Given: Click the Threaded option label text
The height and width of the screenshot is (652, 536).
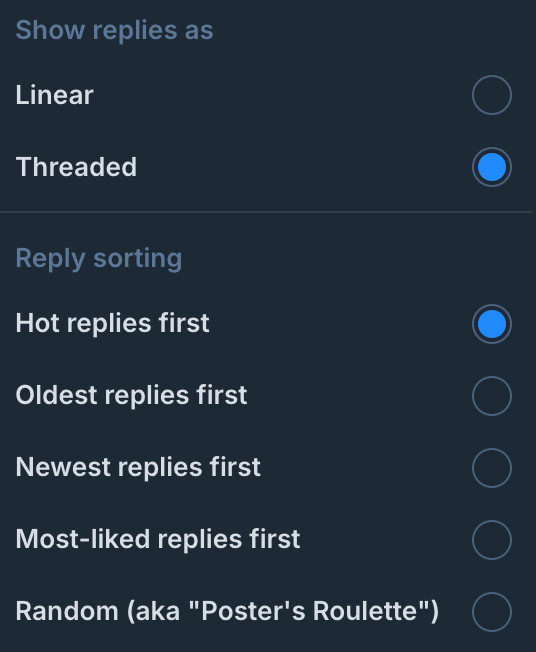Looking at the screenshot, I should (x=76, y=167).
